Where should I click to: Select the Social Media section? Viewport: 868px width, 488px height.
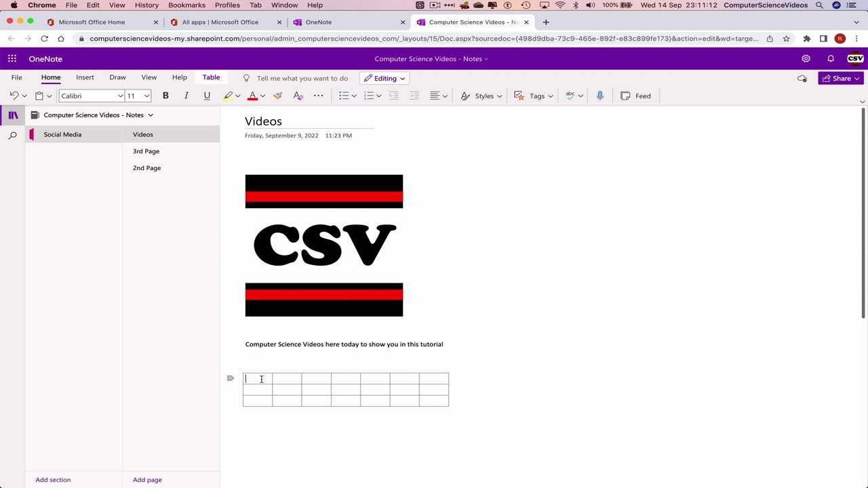pyautogui.click(x=75, y=134)
